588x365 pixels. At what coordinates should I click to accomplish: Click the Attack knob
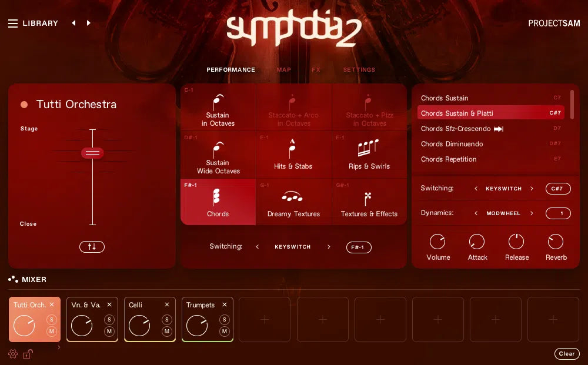pyautogui.click(x=477, y=241)
